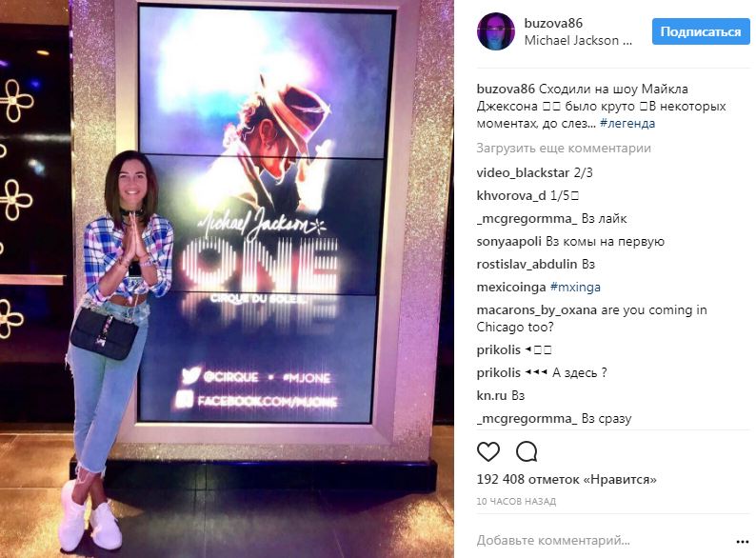Click the Добавьте комментарий input field
The image size is (756, 558).
[603, 541]
